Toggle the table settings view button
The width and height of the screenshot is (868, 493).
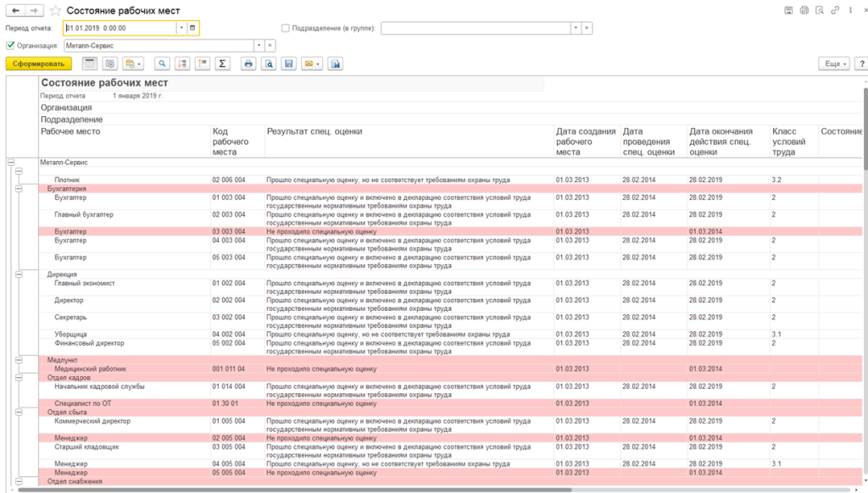point(90,64)
